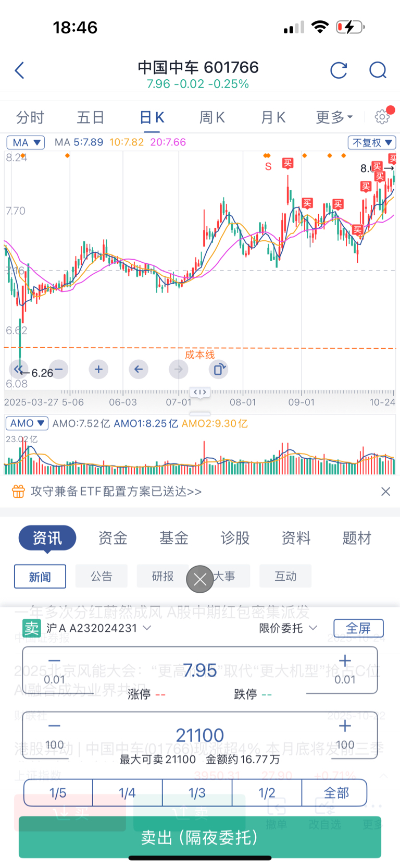Open chart settings gear icon
This screenshot has width=400, height=868.
[x=383, y=117]
